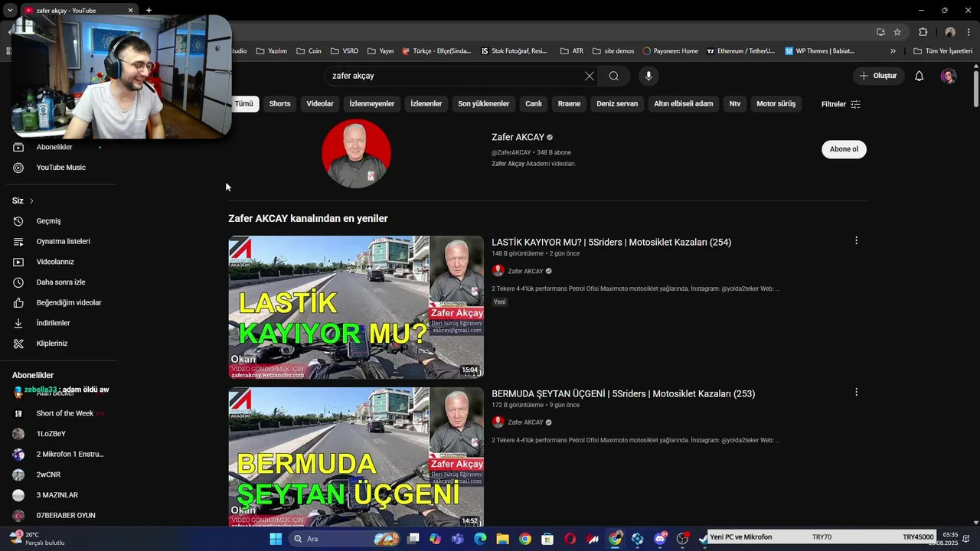Viewport: 980px width, 551px height.
Task: Open Discord from the taskbar
Action: click(660, 539)
